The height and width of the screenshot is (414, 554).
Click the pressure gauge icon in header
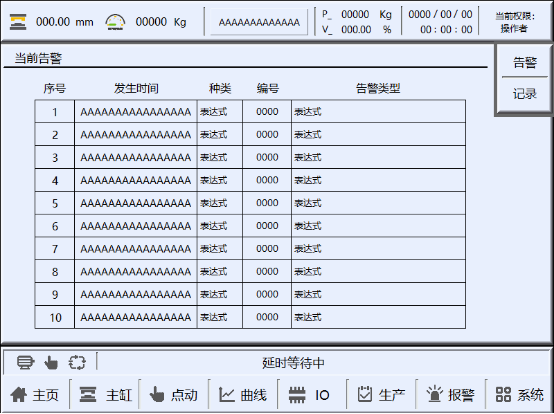click(x=115, y=22)
